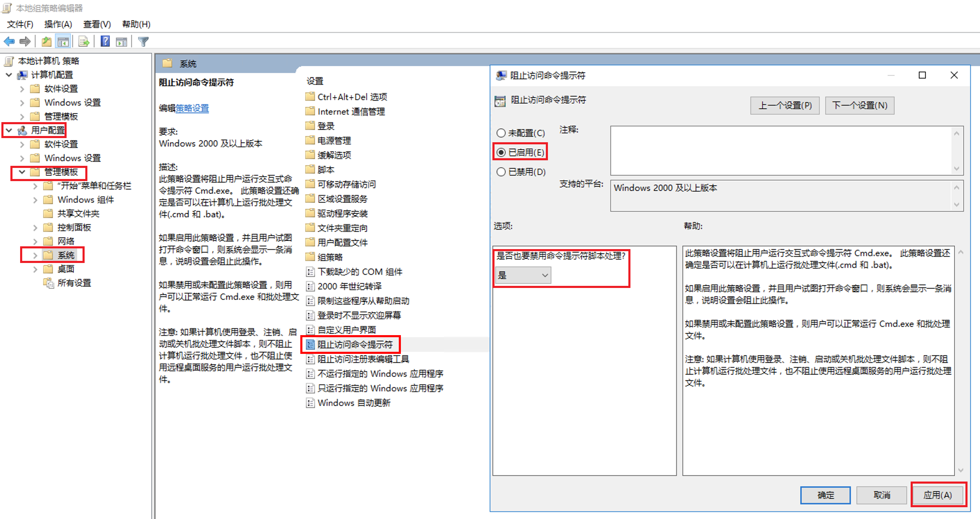Screen dimensions: 980x519
Task: Expand 软件设置 under 计算机配置
Action: point(22,89)
